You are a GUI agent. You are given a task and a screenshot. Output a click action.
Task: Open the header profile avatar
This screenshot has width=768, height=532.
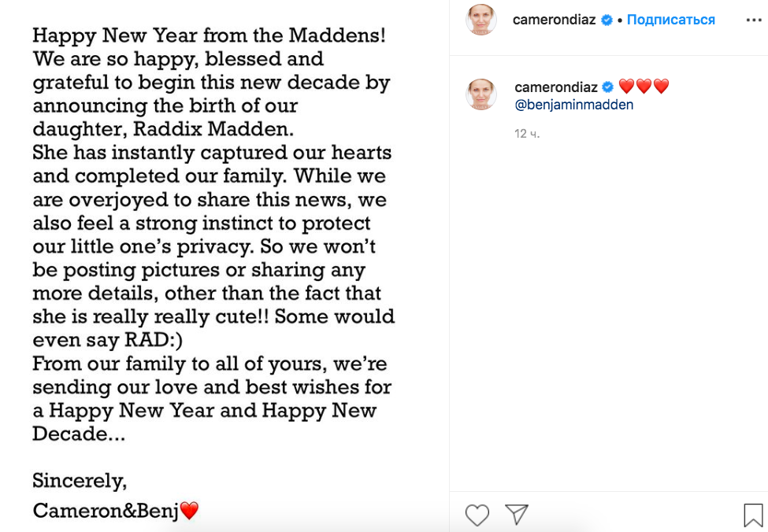click(481, 20)
